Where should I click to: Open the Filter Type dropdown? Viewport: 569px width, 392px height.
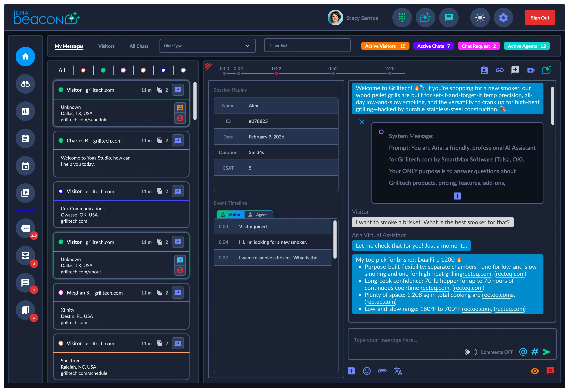[x=207, y=46]
